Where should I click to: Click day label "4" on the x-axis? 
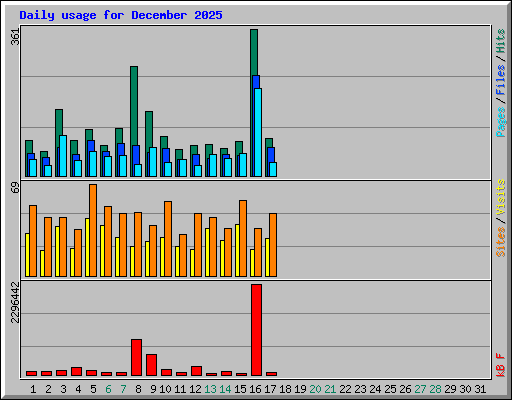coord(78,389)
